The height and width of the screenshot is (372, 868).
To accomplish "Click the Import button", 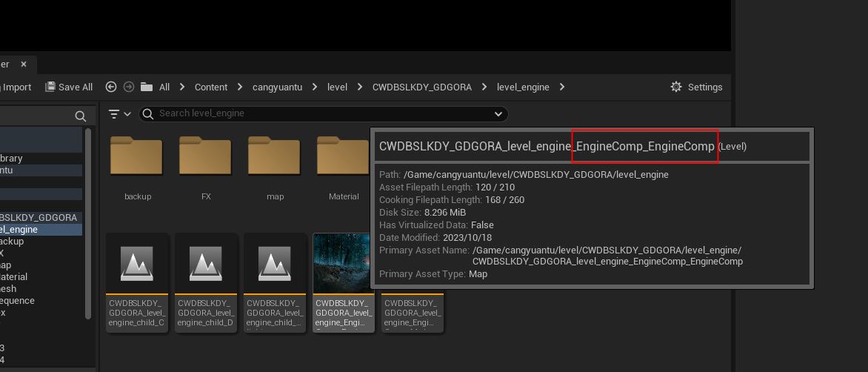I will (16, 87).
